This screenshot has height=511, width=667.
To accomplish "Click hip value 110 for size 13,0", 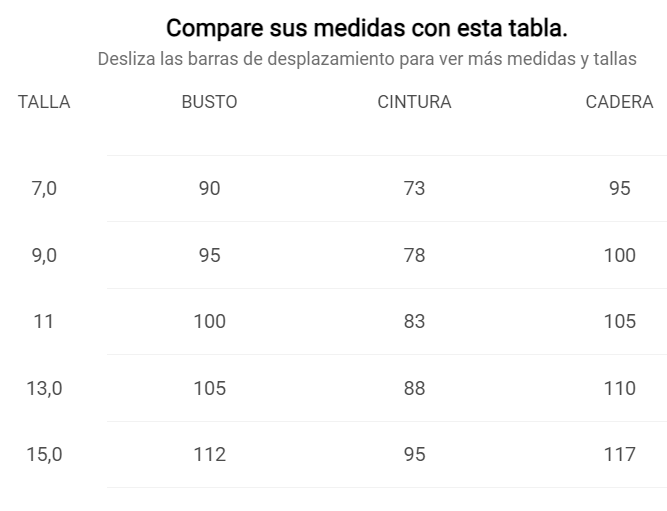I will 619,388.
